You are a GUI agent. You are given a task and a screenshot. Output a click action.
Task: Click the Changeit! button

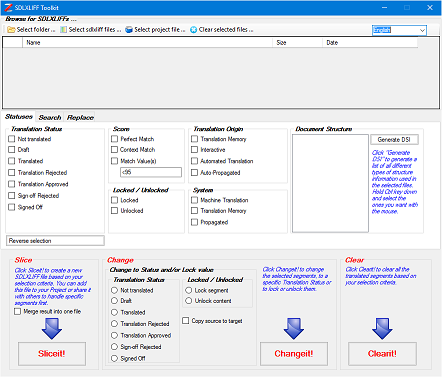(x=294, y=353)
